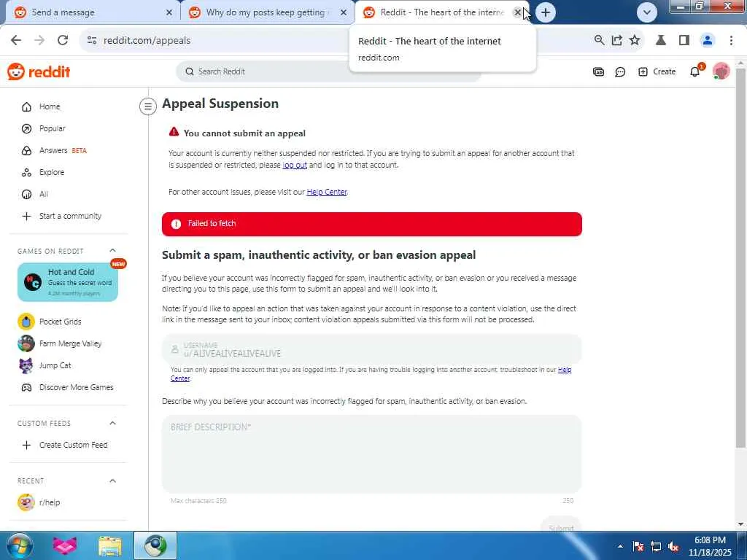Toggle the browser side panel

click(684, 41)
